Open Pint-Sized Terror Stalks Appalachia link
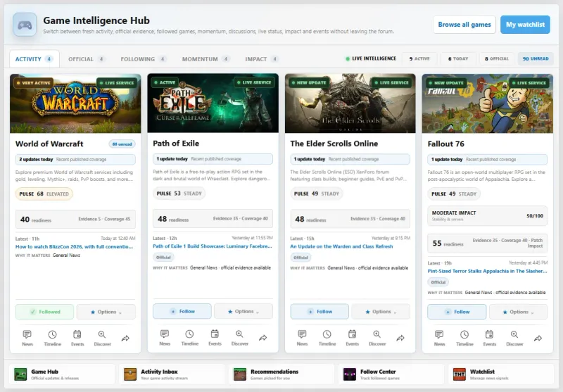The width and height of the screenshot is (563, 392). tap(487, 271)
